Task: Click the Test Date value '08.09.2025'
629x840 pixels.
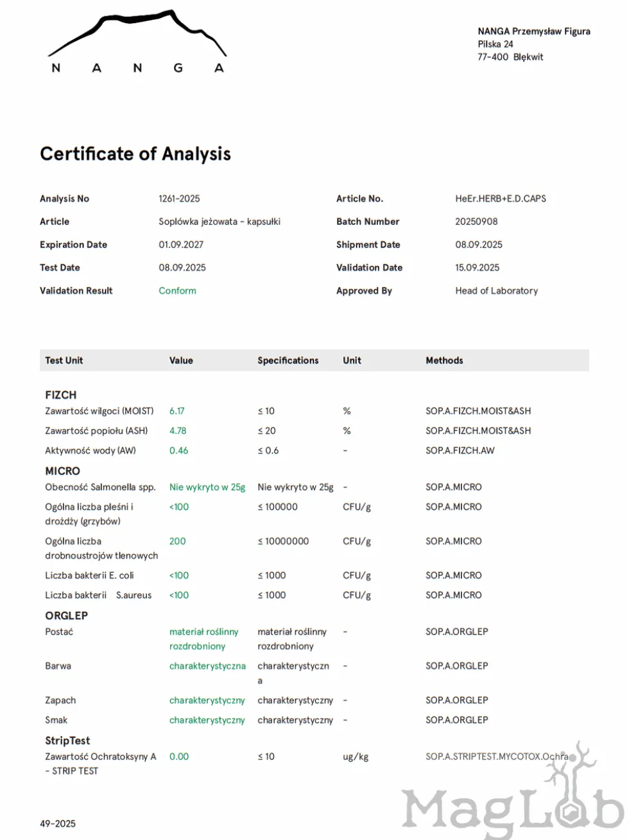Action: (x=182, y=268)
